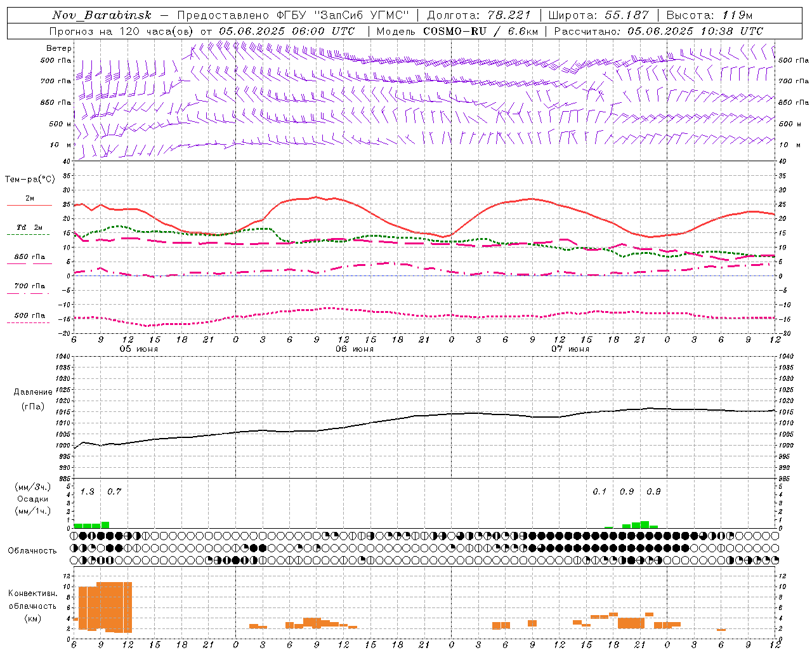812x650 pixels.
Task: Click the 'Широта: 55.187' value
Action: (598, 15)
